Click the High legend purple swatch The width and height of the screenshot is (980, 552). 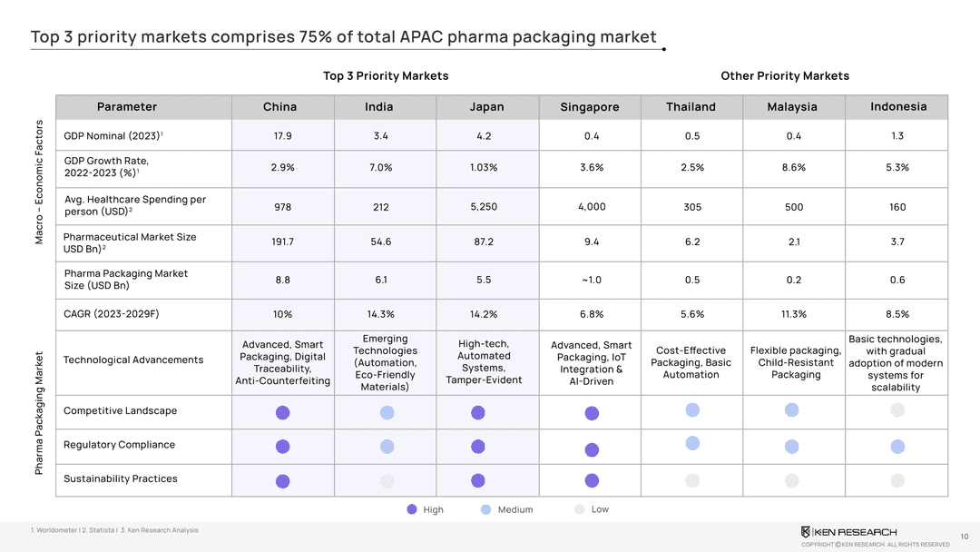[x=412, y=509]
